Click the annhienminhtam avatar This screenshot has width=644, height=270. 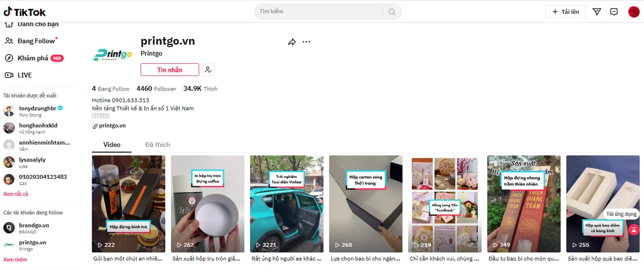click(x=9, y=145)
